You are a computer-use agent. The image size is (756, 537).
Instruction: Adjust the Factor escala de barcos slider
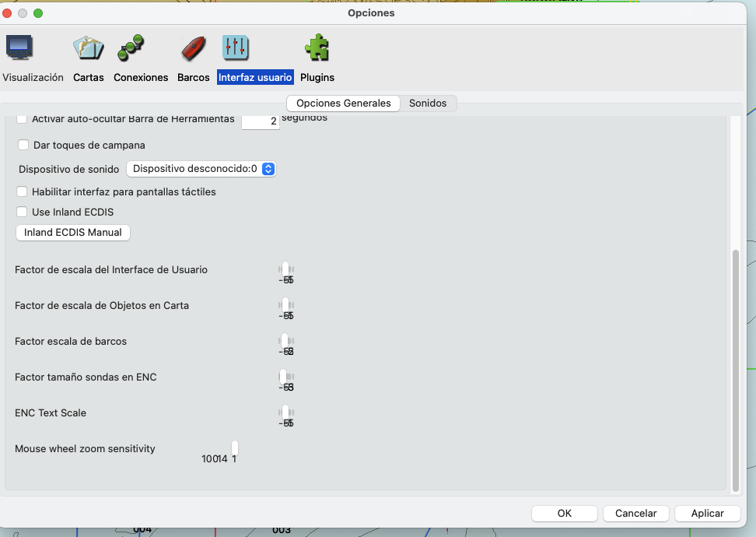pos(285,341)
